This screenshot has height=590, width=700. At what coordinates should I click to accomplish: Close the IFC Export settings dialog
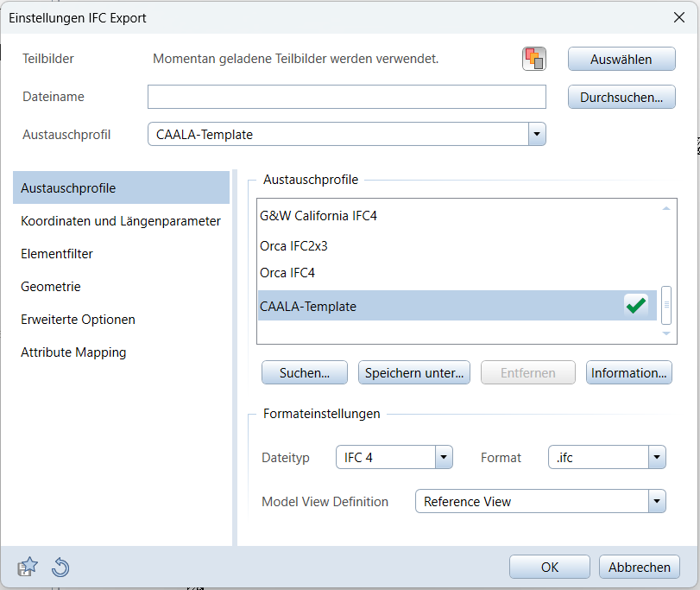678,16
